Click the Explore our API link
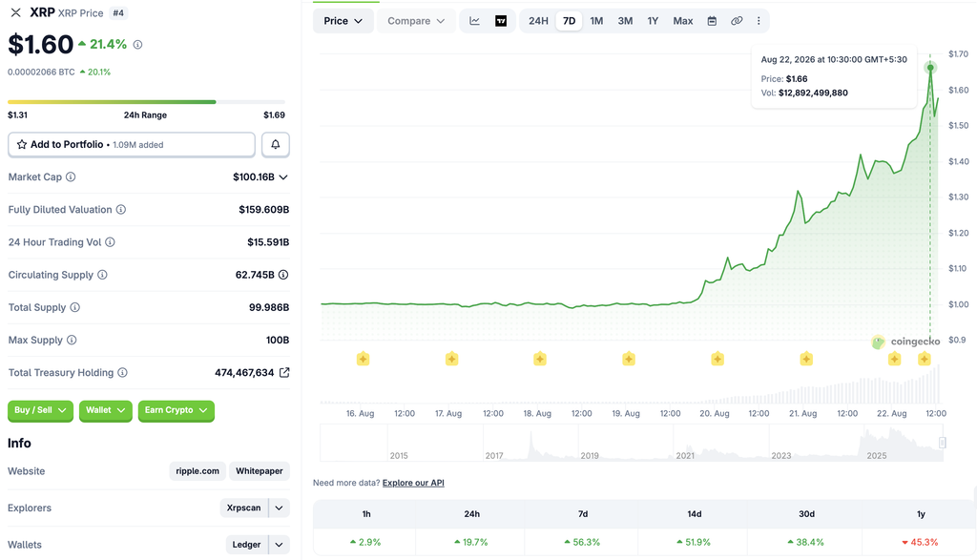The image size is (977, 560). (413, 483)
